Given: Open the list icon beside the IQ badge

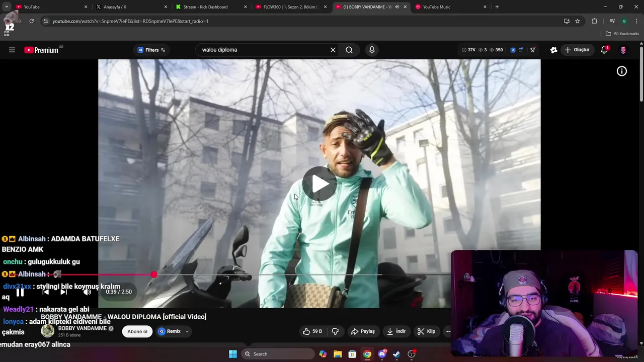Looking at the screenshot, I should [x=521, y=50].
